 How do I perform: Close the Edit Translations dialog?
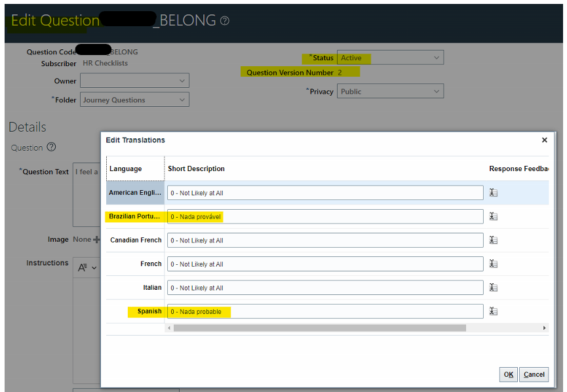pyautogui.click(x=545, y=140)
